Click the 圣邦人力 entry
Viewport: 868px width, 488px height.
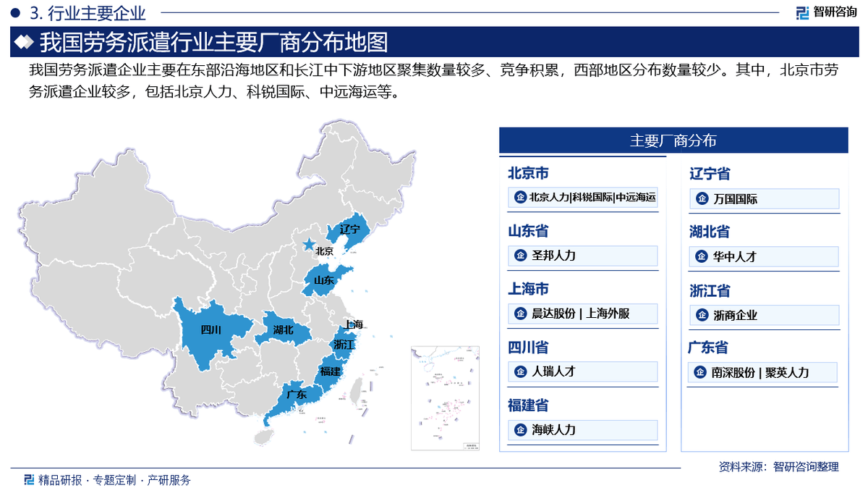584,256
